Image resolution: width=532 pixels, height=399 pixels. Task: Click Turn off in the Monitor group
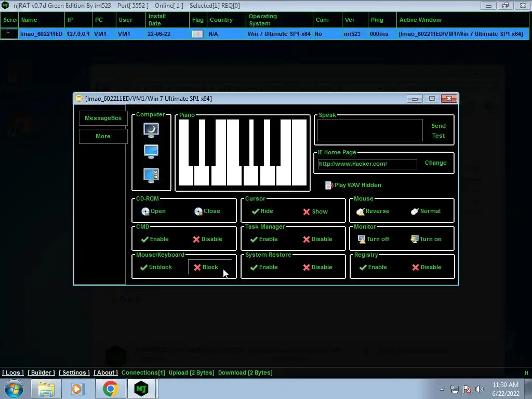pos(373,239)
